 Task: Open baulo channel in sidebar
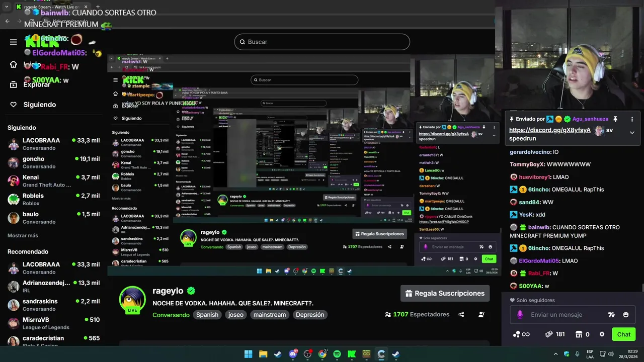[54, 218]
